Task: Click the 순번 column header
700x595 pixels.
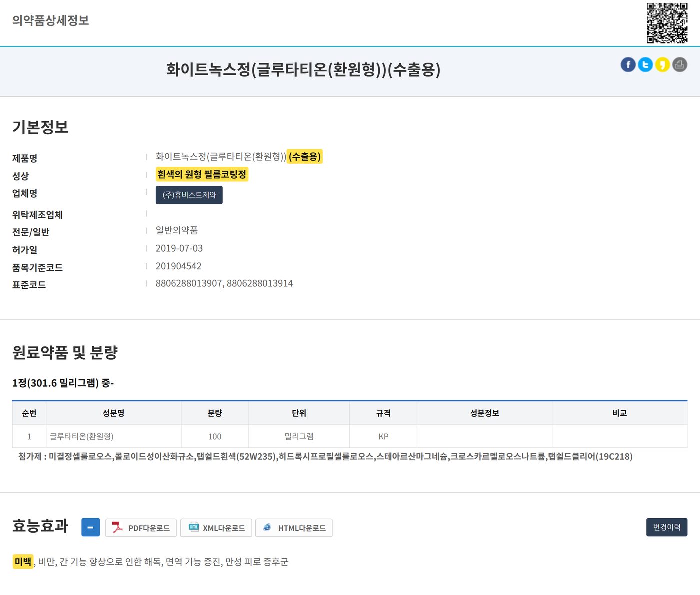Action: (29, 413)
